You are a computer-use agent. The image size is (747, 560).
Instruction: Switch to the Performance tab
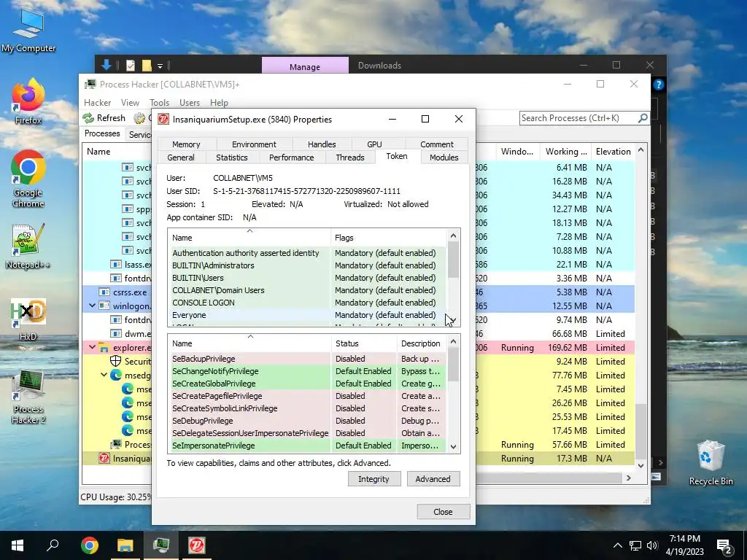[292, 157]
